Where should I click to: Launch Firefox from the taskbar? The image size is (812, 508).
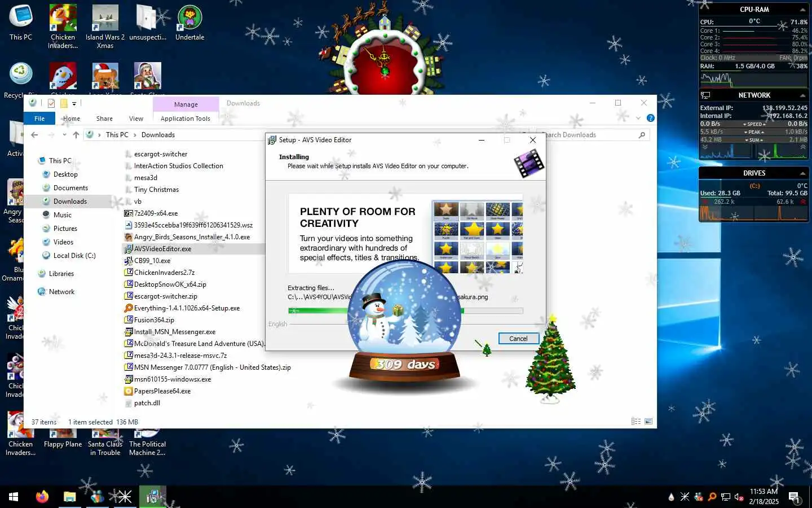[42, 497]
